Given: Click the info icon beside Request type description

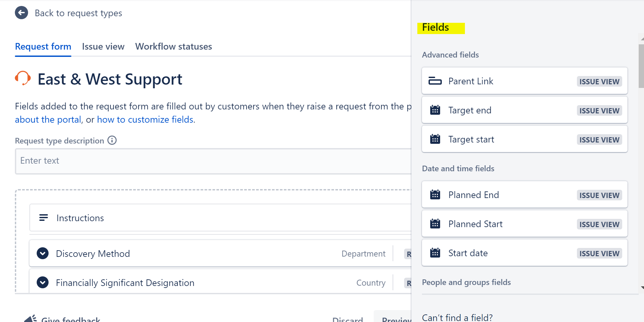Looking at the screenshot, I should (x=112, y=140).
